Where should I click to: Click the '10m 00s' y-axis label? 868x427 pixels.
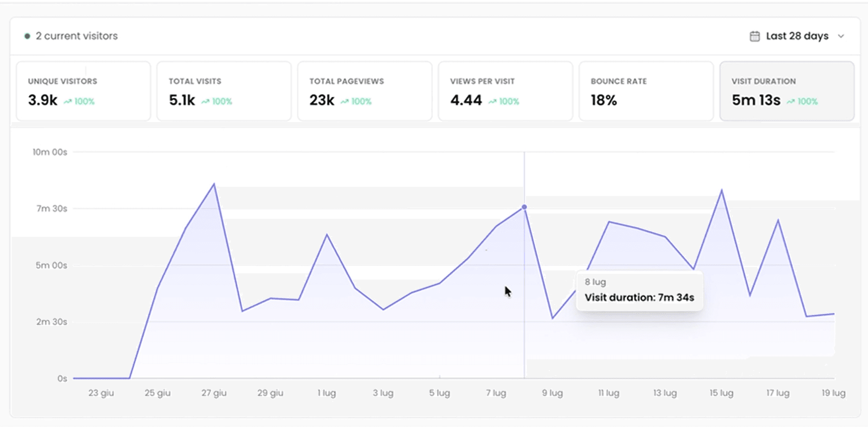(x=50, y=152)
